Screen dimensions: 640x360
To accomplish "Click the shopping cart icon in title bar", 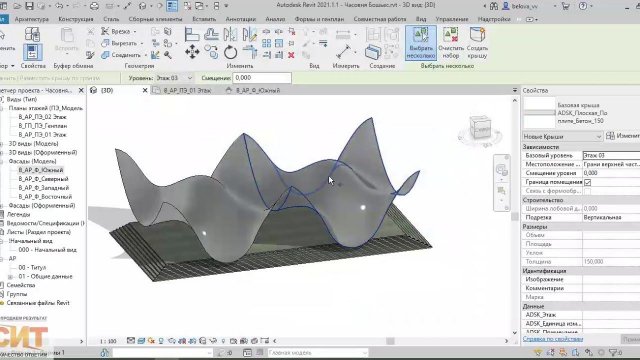I will click(565, 6).
